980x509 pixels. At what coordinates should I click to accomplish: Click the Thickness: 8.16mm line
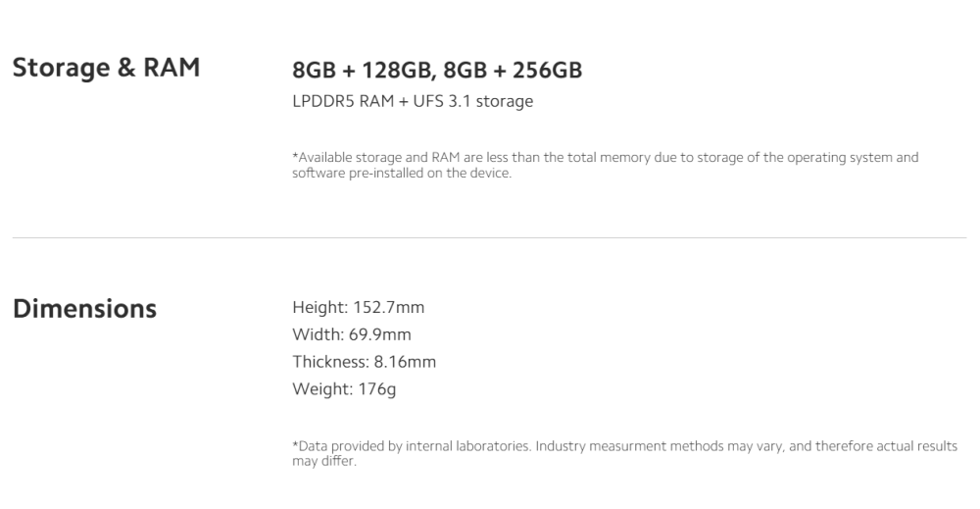pyautogui.click(x=364, y=362)
